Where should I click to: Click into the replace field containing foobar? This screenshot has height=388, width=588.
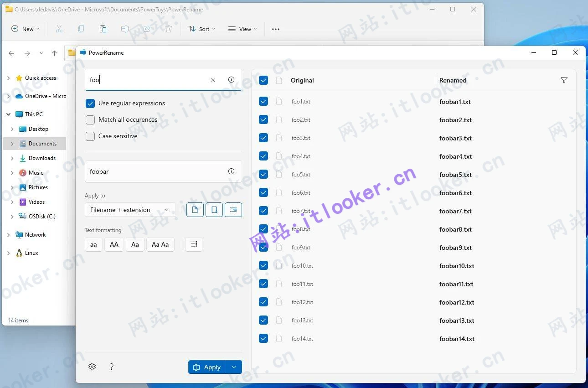pyautogui.click(x=163, y=171)
